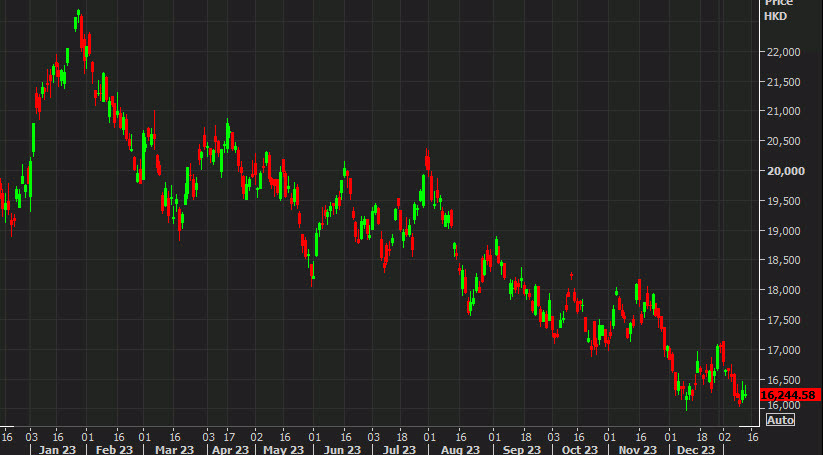Viewport: 823px width, 455px height.
Task: Click the 17,000 price axis label
Action: (x=786, y=350)
